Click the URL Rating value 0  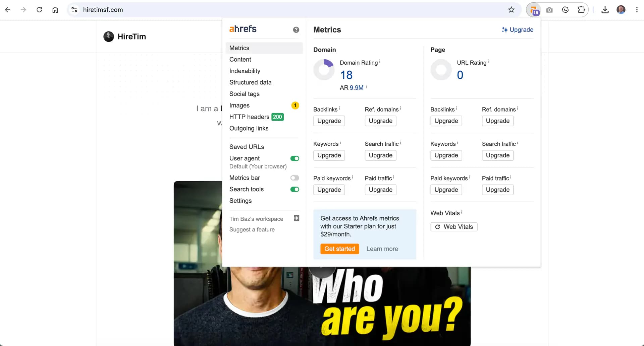460,75
